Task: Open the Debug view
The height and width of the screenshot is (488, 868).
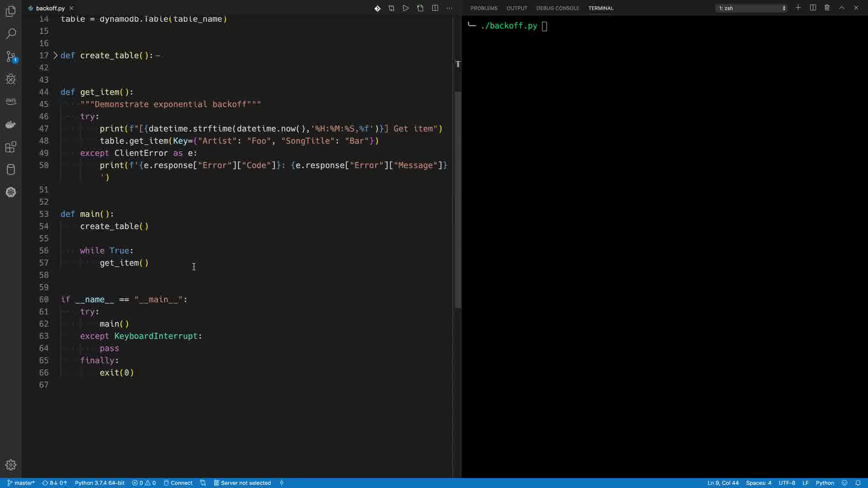Action: click(11, 79)
